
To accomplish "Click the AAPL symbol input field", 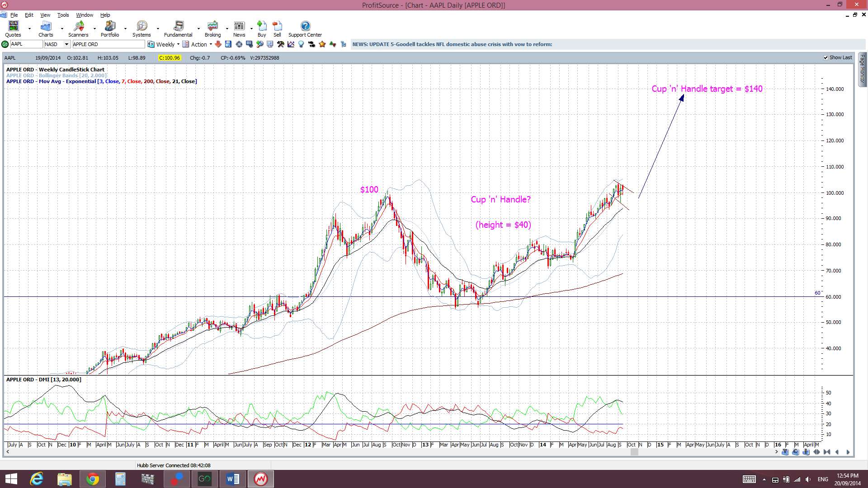I will click(26, 44).
